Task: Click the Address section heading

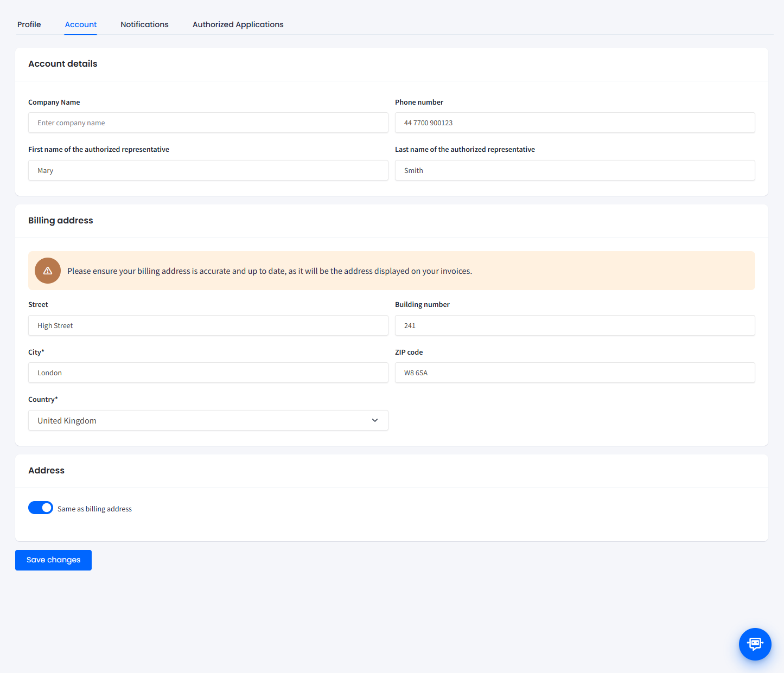Action: tap(46, 470)
